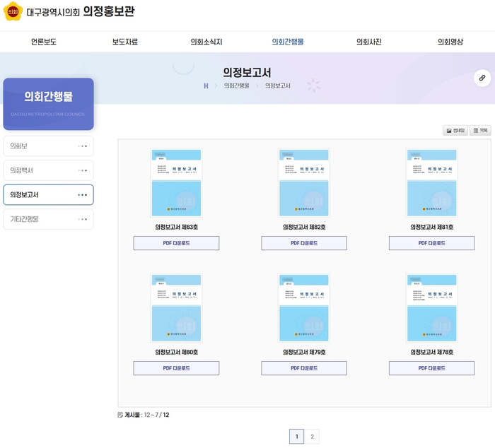Click title text 의정보고서 제81호
Viewport: 495px width, 448px height.
431,227
